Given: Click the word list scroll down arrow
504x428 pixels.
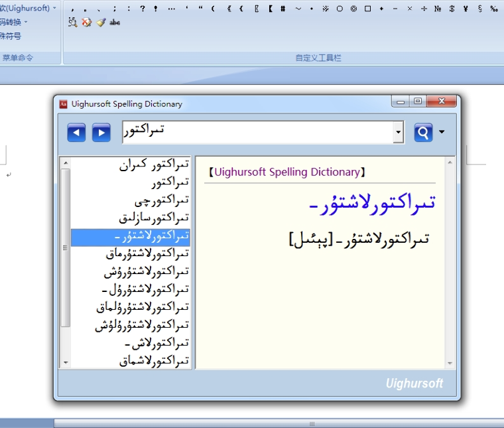Looking at the screenshot, I should 65,362.
